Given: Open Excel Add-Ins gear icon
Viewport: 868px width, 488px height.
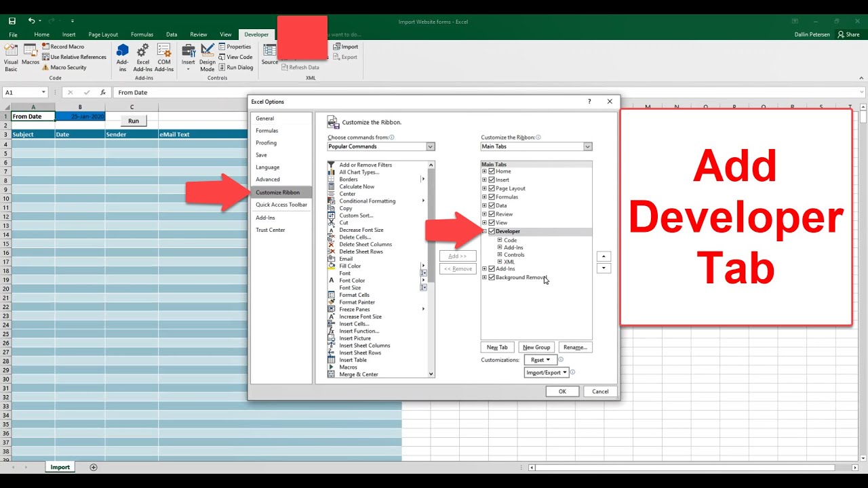Looking at the screenshot, I should (x=143, y=58).
